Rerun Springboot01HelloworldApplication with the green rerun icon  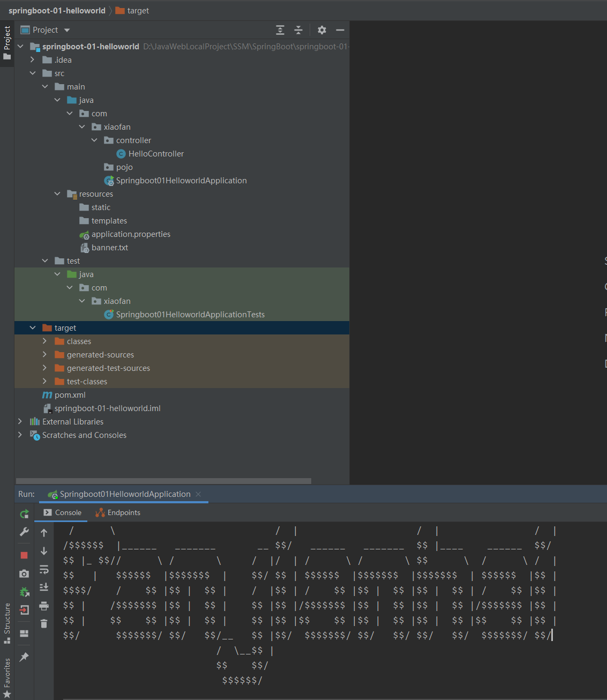click(x=24, y=514)
